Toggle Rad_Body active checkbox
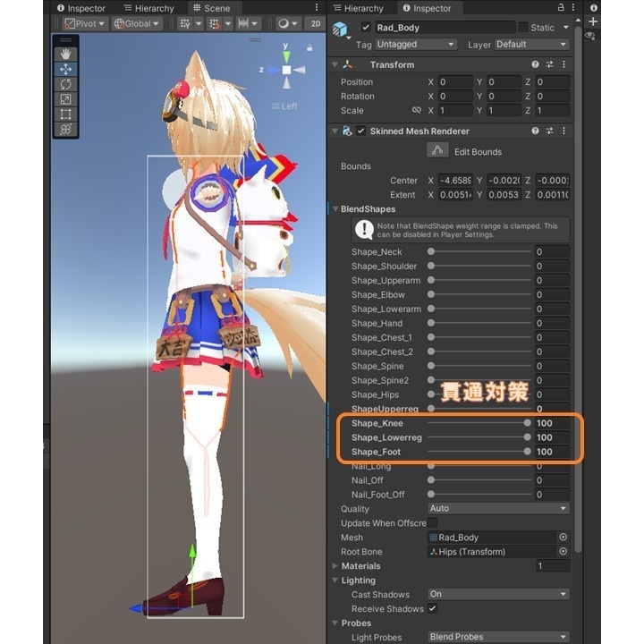Image resolution: width=644 pixels, height=644 pixels. point(365,27)
